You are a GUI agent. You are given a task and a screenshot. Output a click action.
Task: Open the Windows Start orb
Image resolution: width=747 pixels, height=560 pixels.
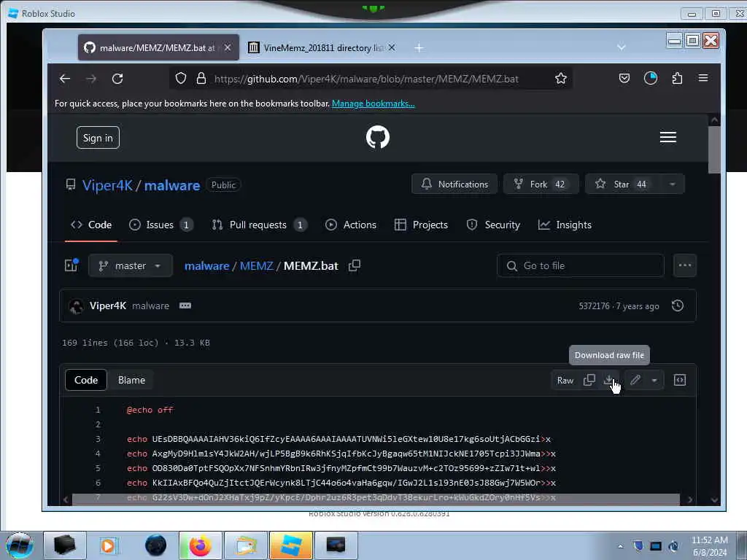click(x=20, y=545)
